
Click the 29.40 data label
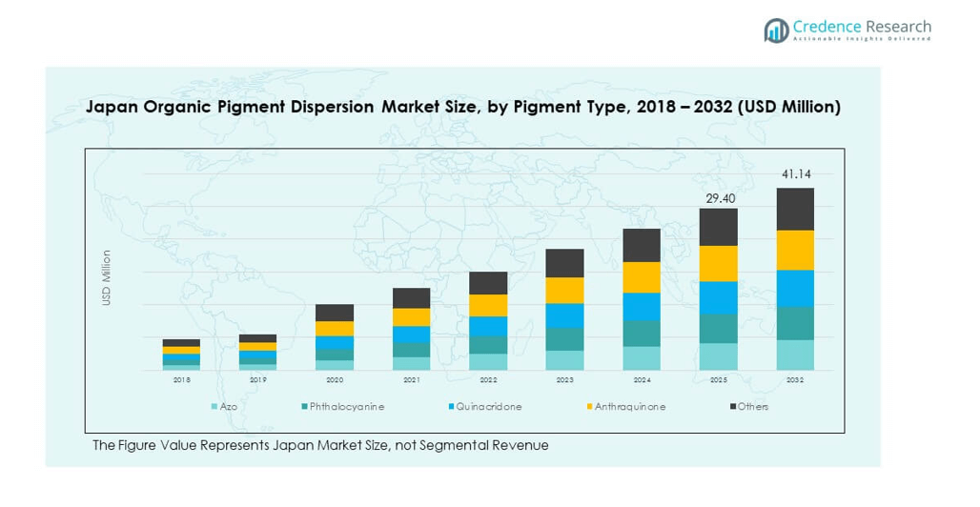point(719,197)
